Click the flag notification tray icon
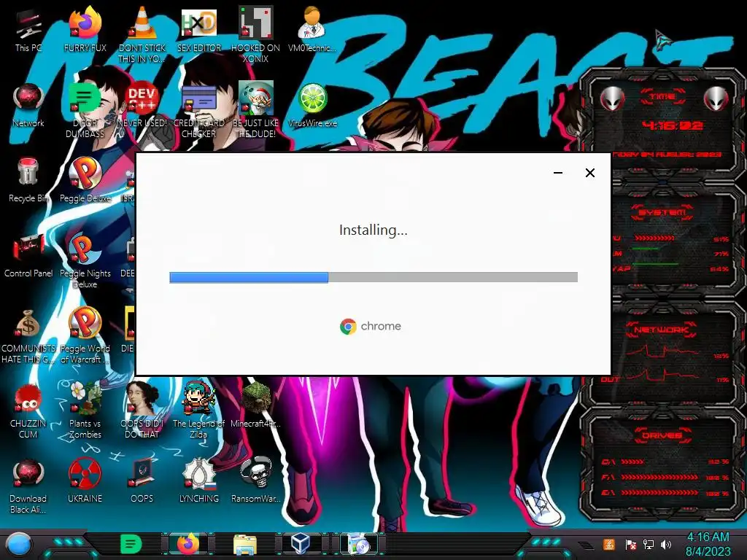 pos(630,544)
